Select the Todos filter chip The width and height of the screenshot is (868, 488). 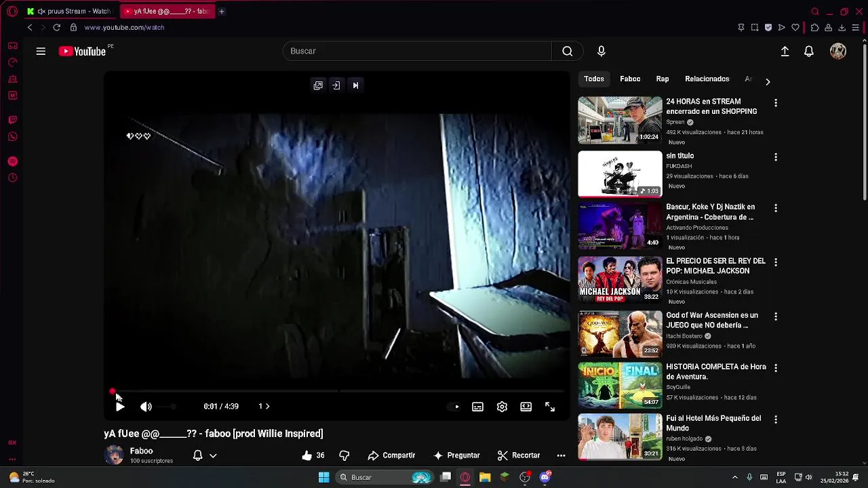[594, 79]
